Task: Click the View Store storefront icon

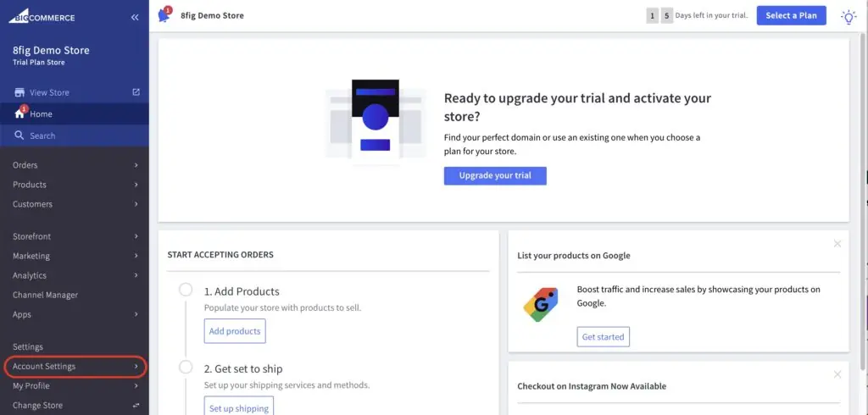Action: tap(19, 92)
